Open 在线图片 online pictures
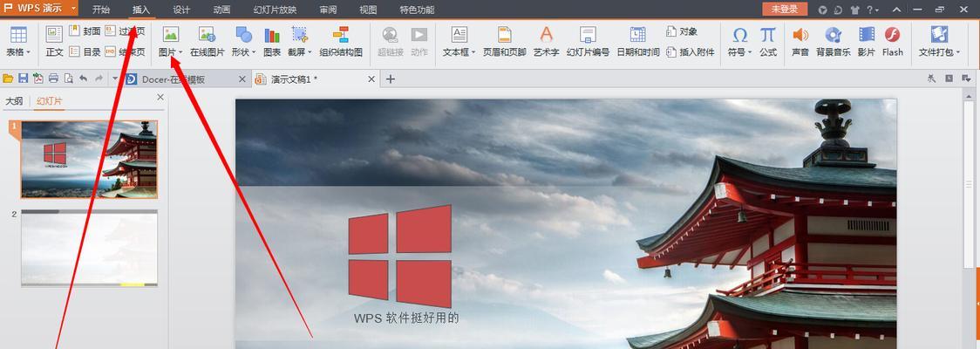 (207, 42)
